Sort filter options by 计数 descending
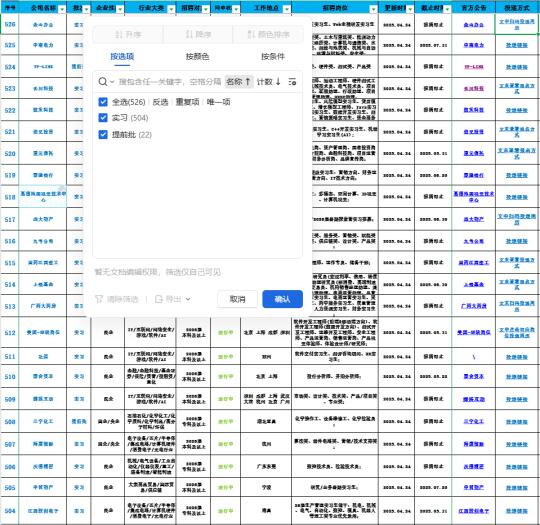Screen dimensions: 540x525 269,82
